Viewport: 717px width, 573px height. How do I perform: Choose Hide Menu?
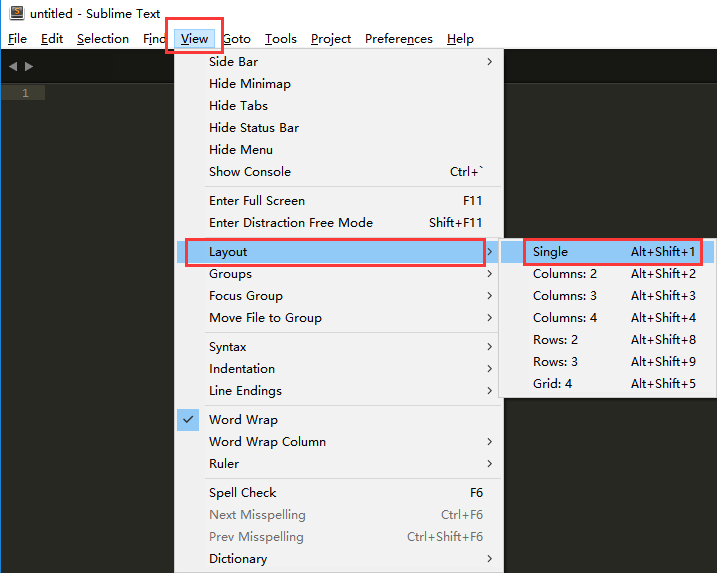339,150
